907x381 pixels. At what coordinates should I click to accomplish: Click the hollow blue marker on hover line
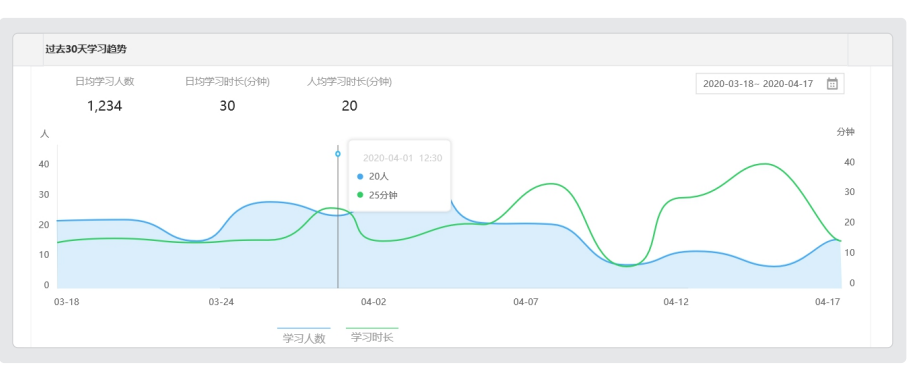338,154
